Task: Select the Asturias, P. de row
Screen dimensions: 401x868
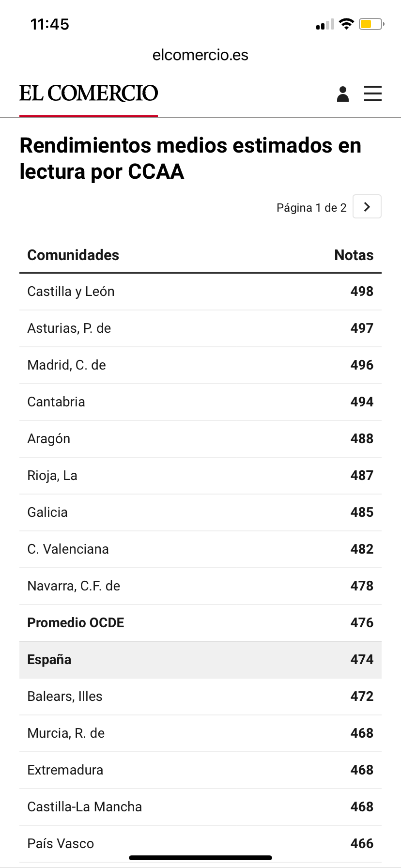Action: click(200, 328)
